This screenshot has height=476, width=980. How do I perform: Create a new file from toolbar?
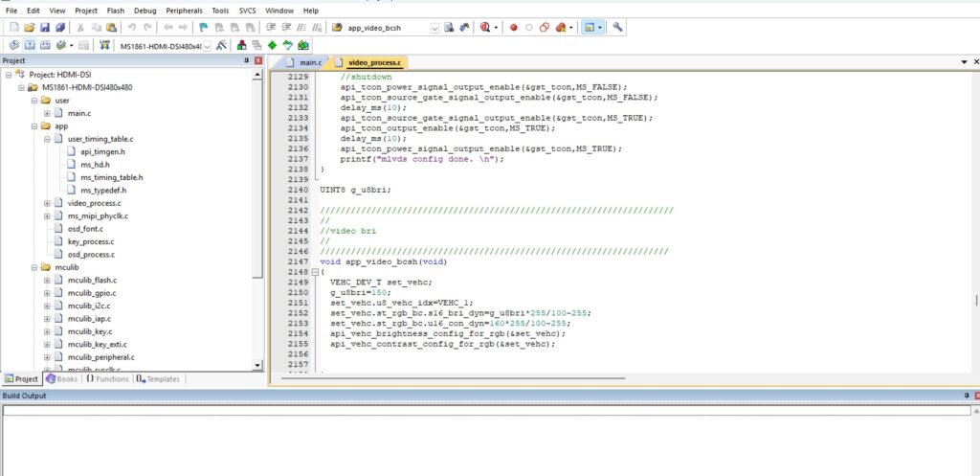click(x=14, y=28)
